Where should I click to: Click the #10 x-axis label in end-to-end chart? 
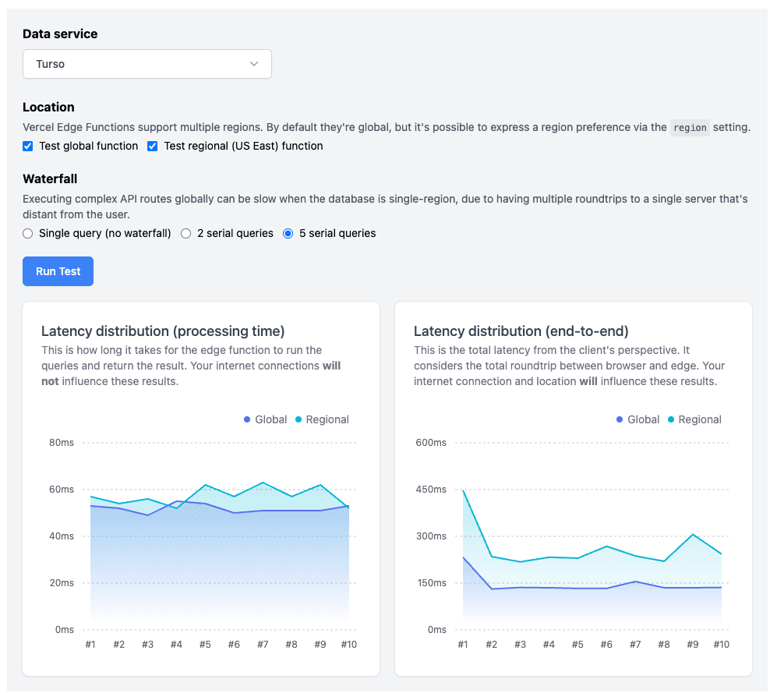(721, 645)
